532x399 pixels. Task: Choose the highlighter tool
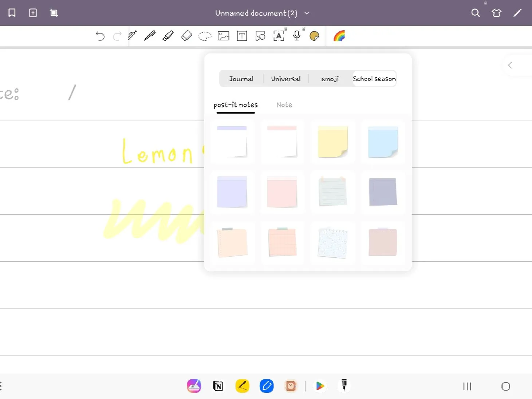coord(168,36)
